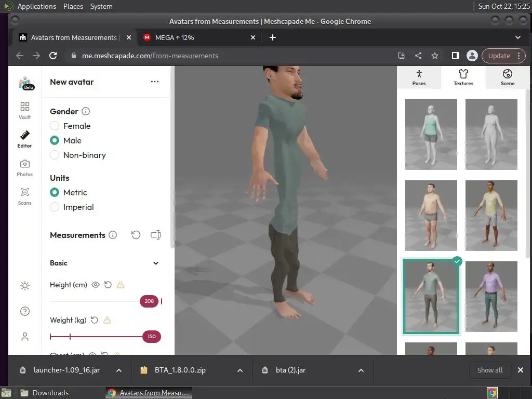Select the yellow shirt male texture
Screen dimensions: 532x399
(491, 216)
